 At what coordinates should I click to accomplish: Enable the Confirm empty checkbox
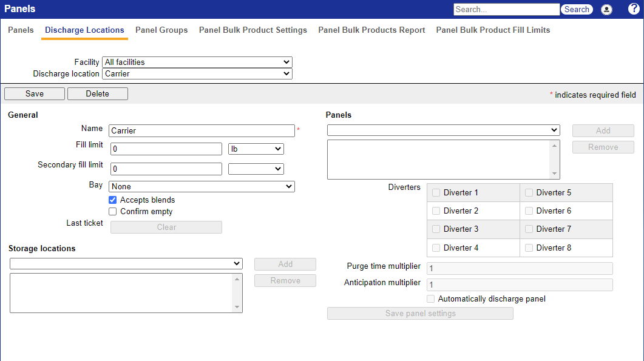(x=113, y=212)
